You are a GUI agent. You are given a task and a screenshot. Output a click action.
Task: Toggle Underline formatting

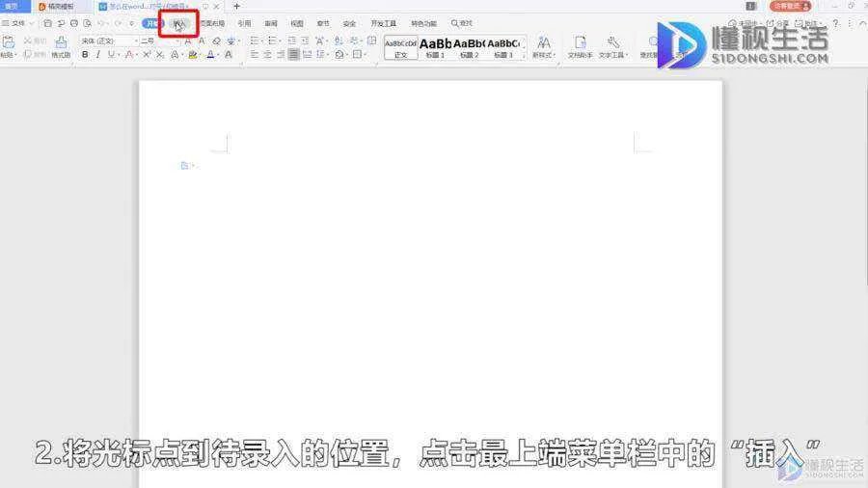tap(111, 54)
